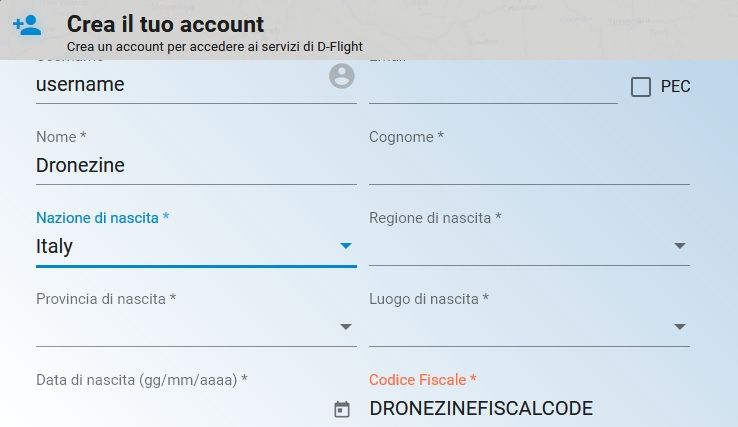Click the Codice Fiscale input field
This screenshot has height=427, width=738.
click(528, 408)
